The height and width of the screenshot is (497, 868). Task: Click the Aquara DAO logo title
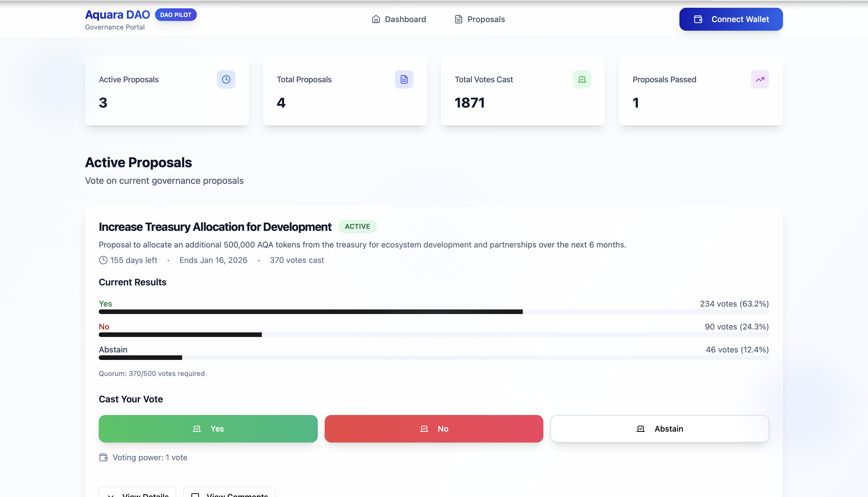click(117, 15)
